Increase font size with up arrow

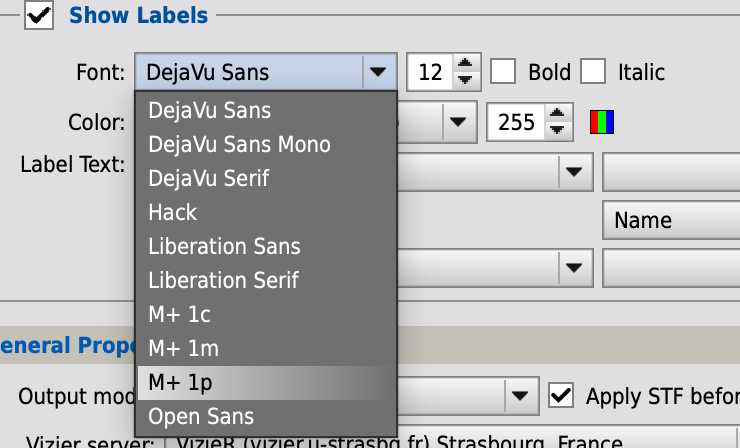[465, 64]
